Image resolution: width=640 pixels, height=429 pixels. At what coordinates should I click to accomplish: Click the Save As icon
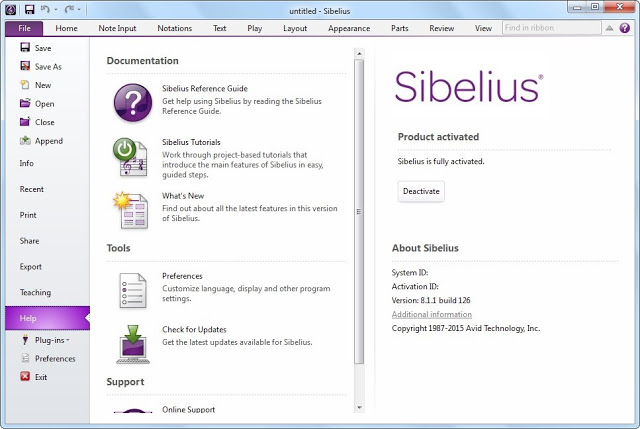[x=25, y=66]
